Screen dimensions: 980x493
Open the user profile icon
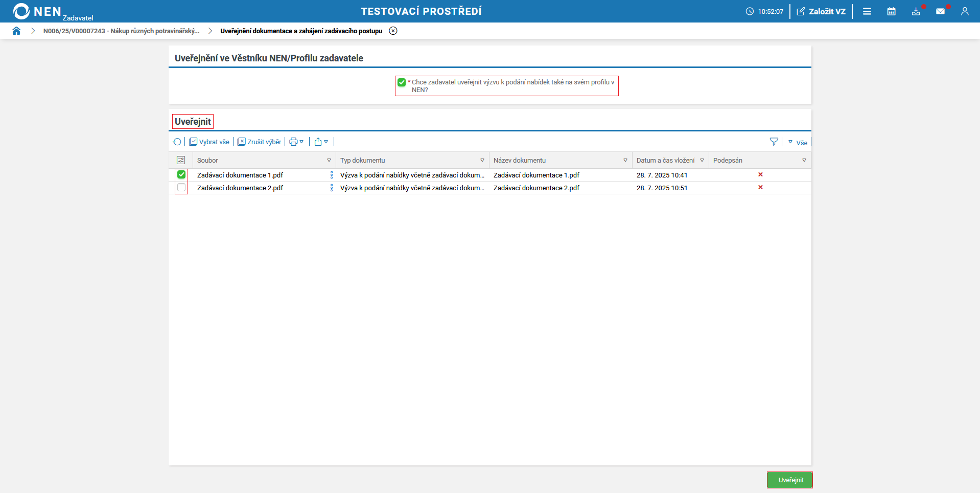pyautogui.click(x=964, y=11)
